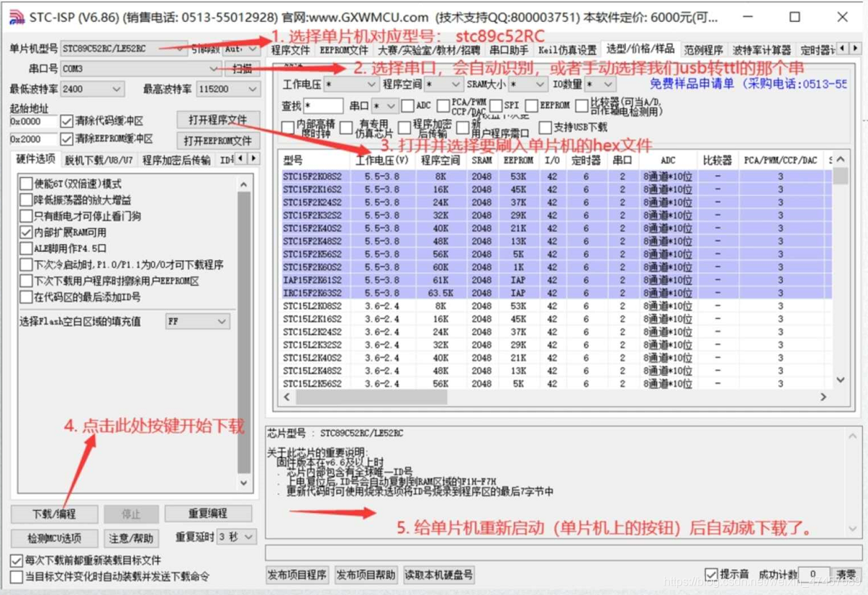Enable auto load and download on file change
The height and width of the screenshot is (595, 868).
(17, 577)
